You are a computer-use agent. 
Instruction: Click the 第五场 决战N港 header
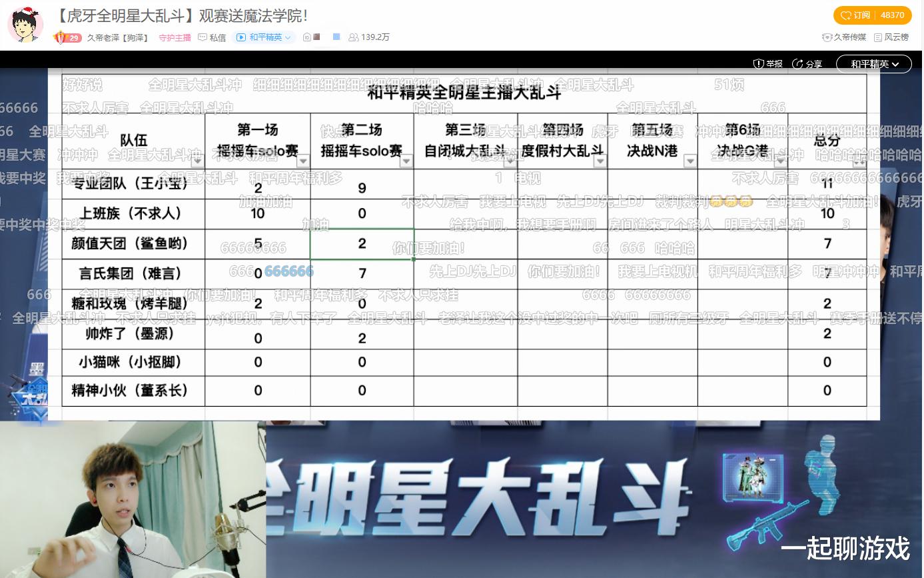(652, 140)
